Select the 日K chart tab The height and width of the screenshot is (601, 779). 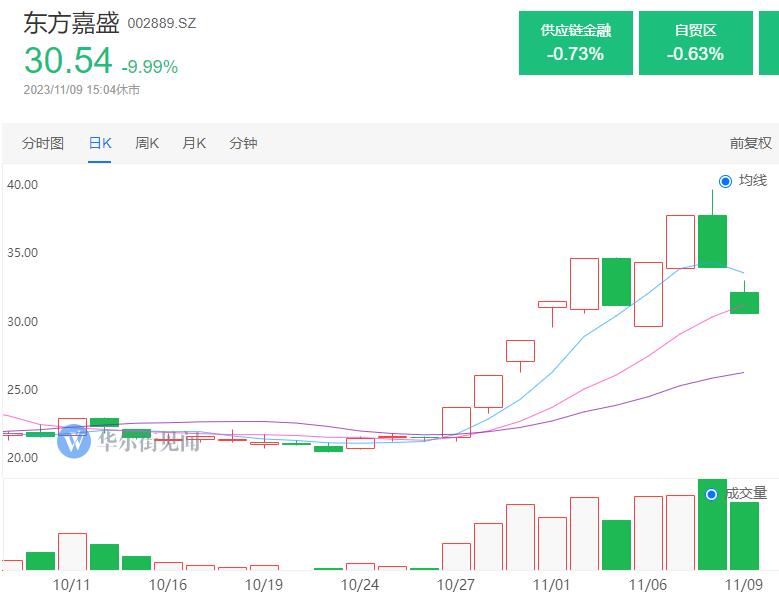100,144
